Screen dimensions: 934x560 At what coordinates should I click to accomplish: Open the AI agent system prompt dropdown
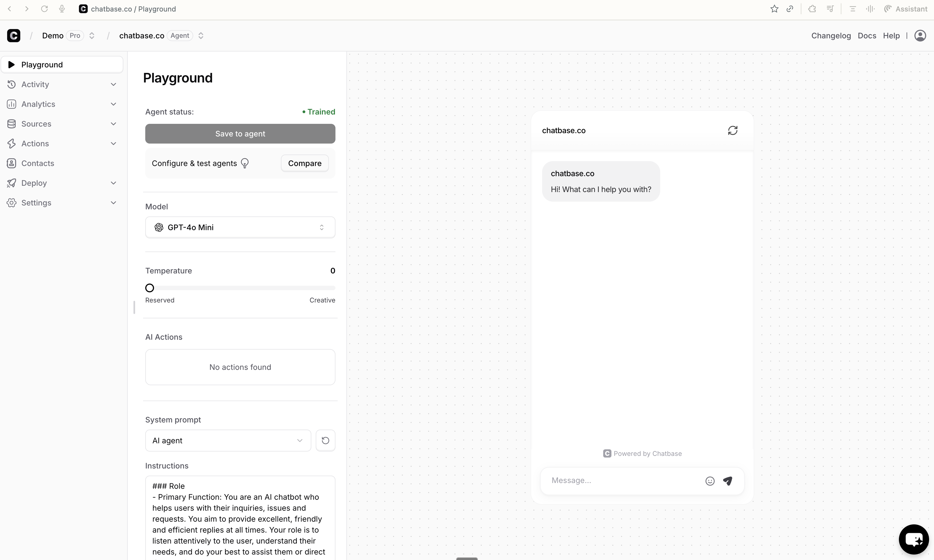point(228,440)
